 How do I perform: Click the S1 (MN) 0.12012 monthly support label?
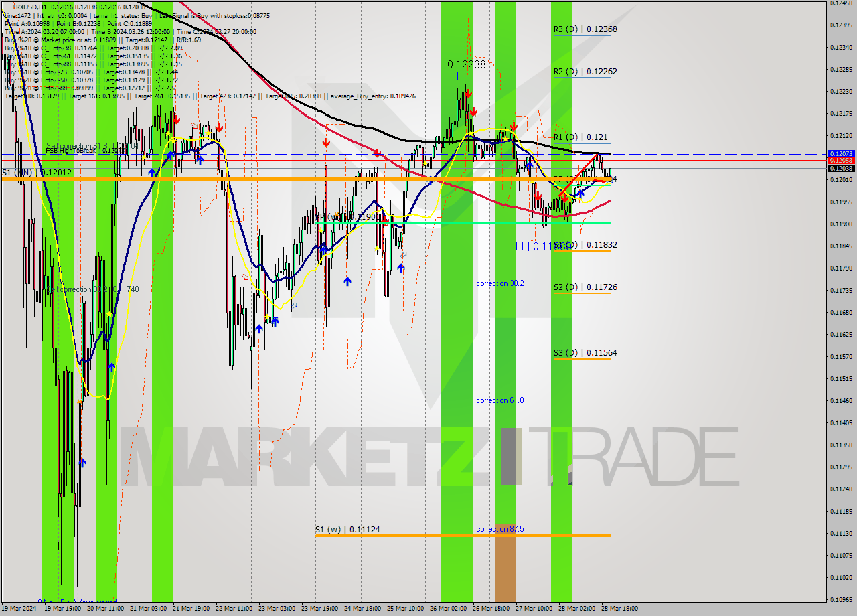click(36, 173)
